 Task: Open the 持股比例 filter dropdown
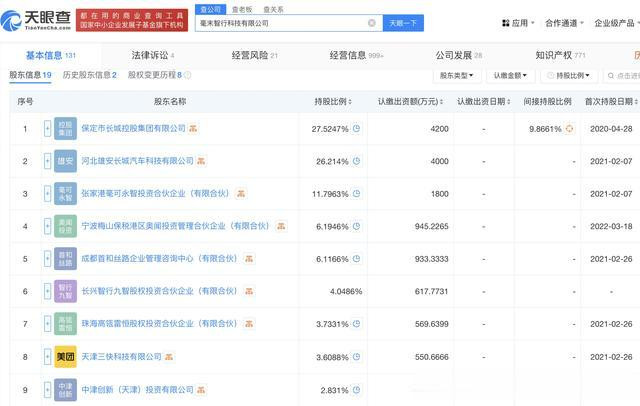[x=569, y=75]
